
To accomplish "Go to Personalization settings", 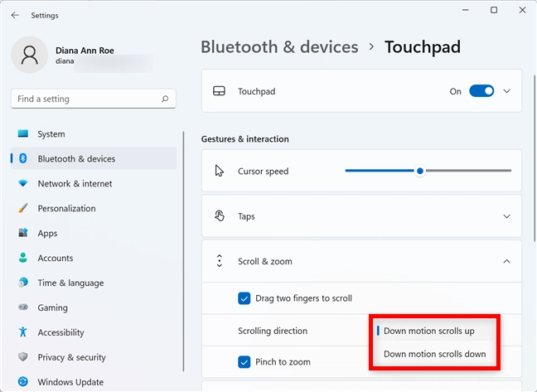I will (94, 208).
